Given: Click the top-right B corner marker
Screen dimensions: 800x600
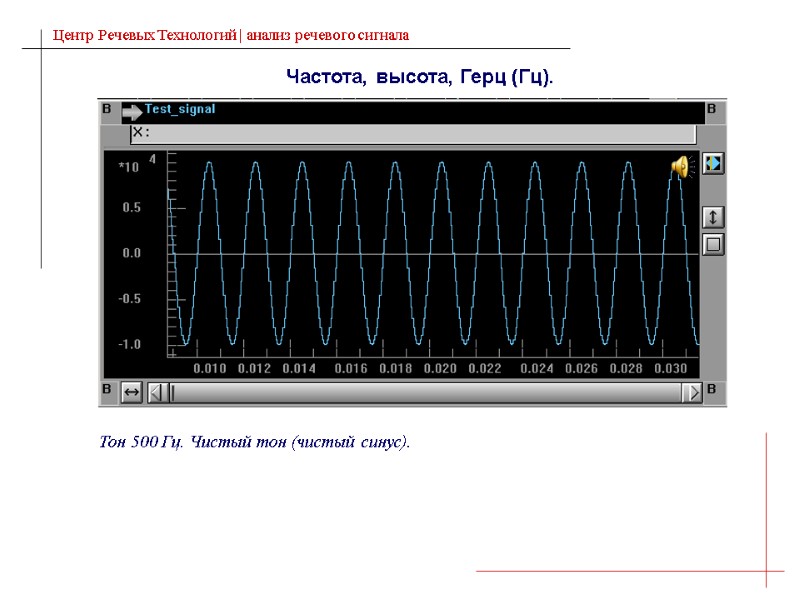Looking at the screenshot, I should 711,109.
